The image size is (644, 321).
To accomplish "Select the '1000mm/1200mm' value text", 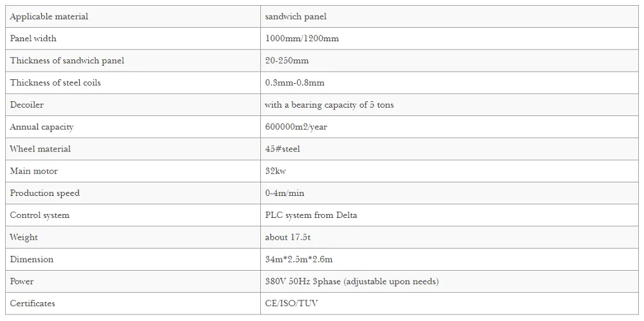I will [302, 39].
